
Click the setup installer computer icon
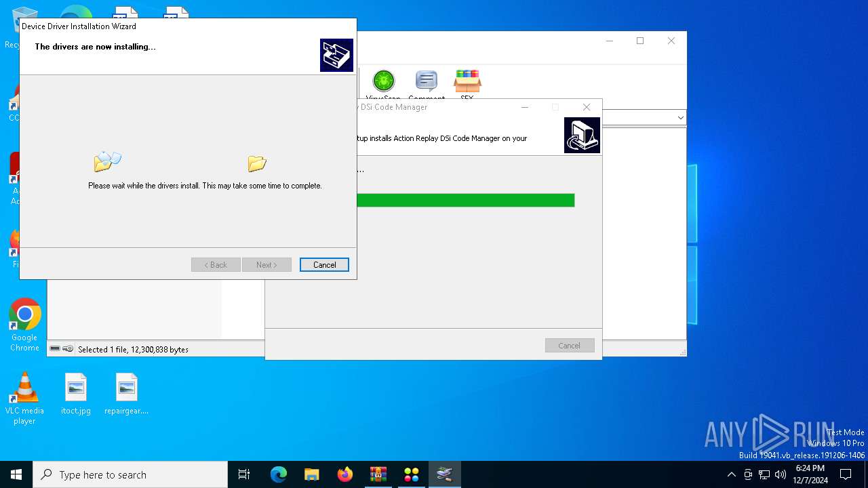(x=582, y=135)
